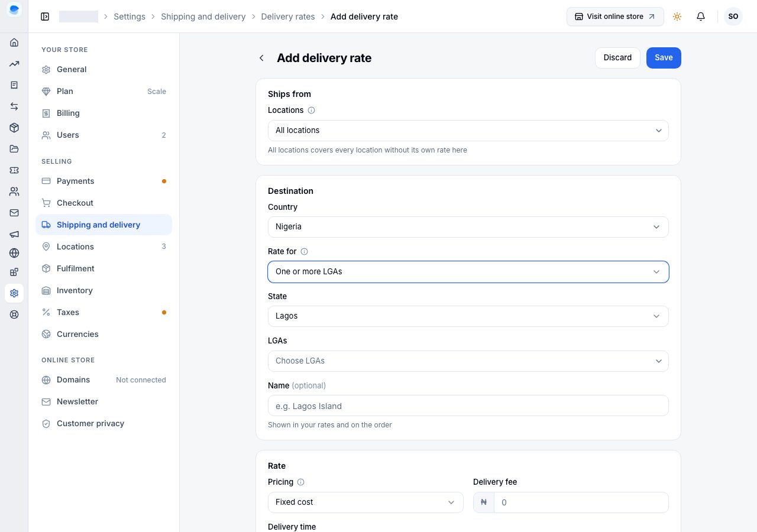
Task: Click the info icon next to Pricing label
Action: pyautogui.click(x=300, y=482)
